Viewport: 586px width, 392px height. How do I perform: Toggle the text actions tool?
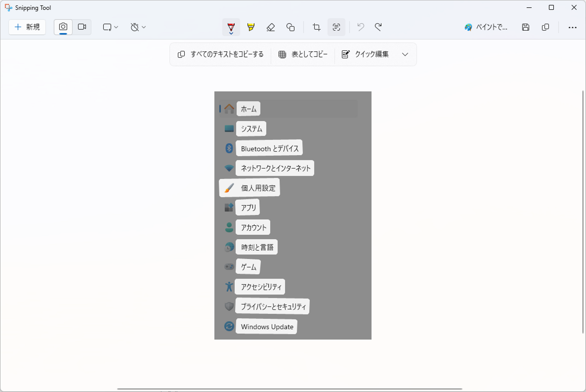pyautogui.click(x=337, y=27)
